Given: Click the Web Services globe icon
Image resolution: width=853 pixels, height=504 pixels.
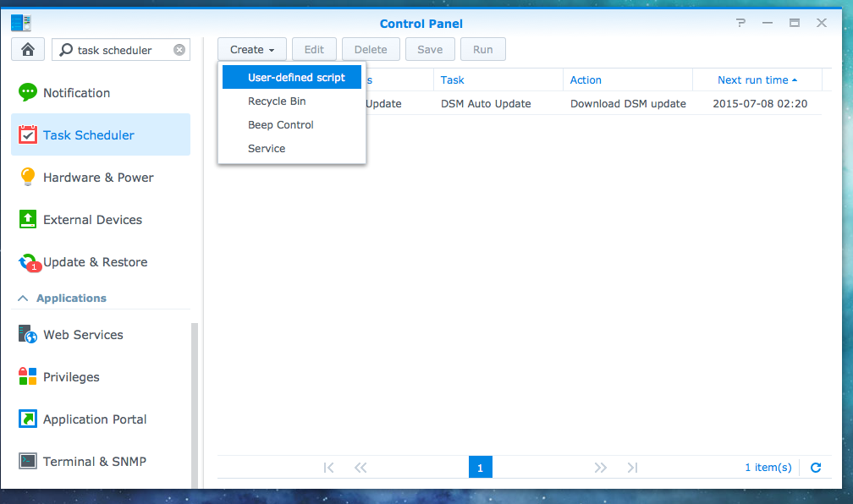Looking at the screenshot, I should tap(28, 335).
